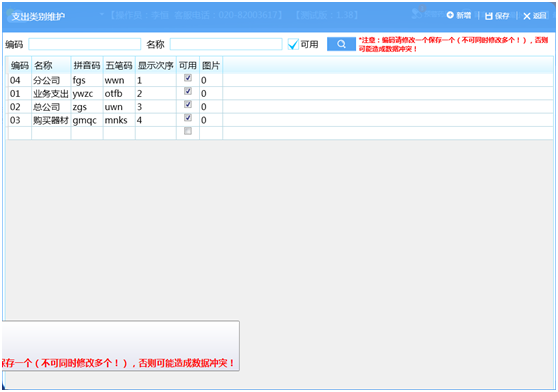Select the 名称 column header
Screen dimensions: 558x392
point(51,65)
